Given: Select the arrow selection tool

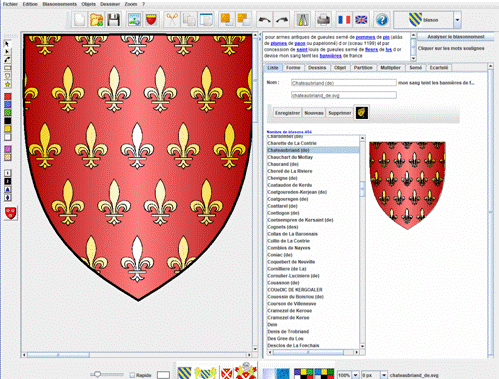Looking at the screenshot, I should click(x=7, y=44).
